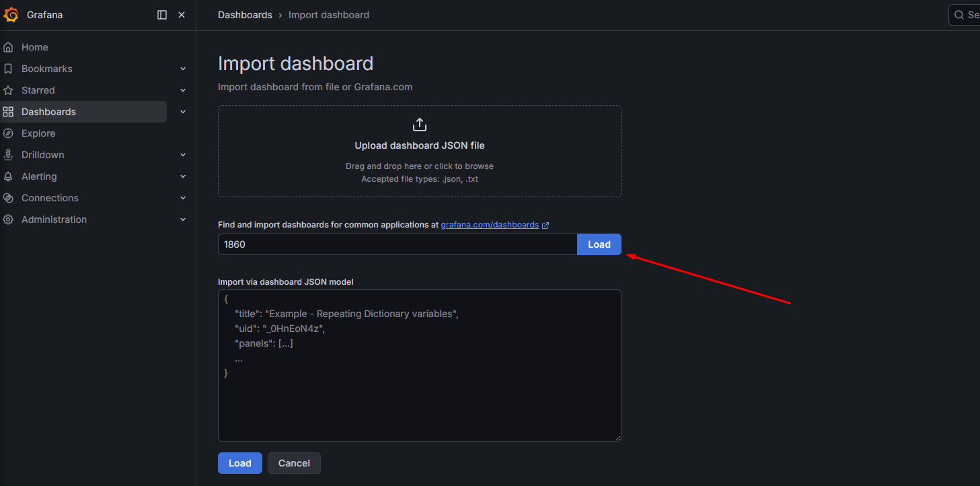The image size is (980, 486).
Task: Click the Starred star icon
Action: pos(8,90)
